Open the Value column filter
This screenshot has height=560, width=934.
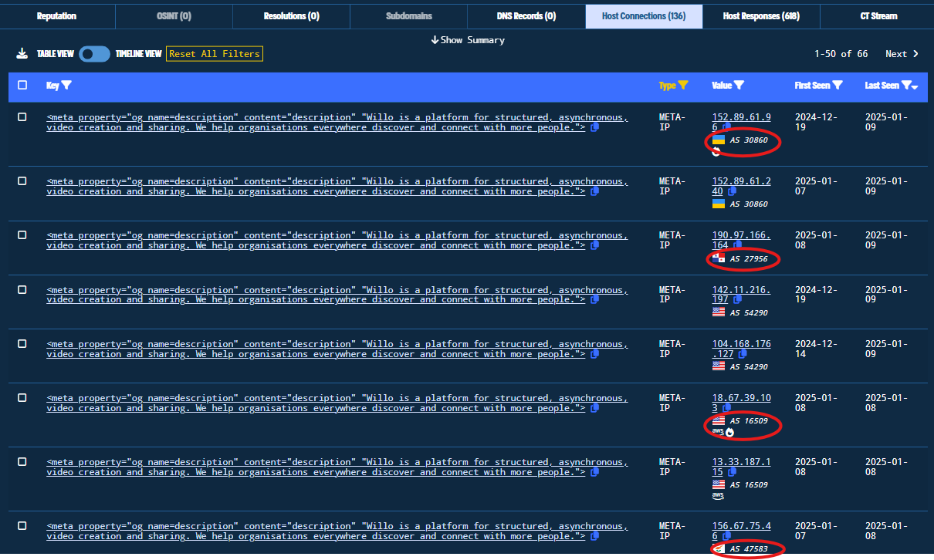click(739, 86)
